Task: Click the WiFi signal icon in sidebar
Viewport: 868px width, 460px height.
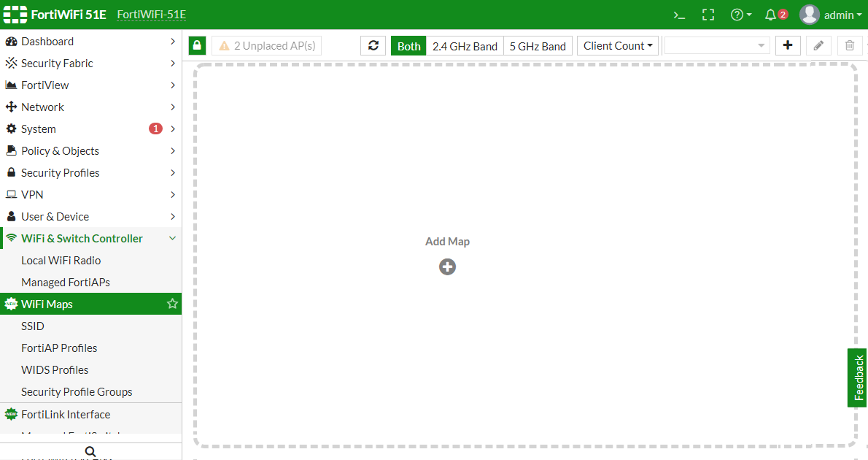Action: pos(11,238)
